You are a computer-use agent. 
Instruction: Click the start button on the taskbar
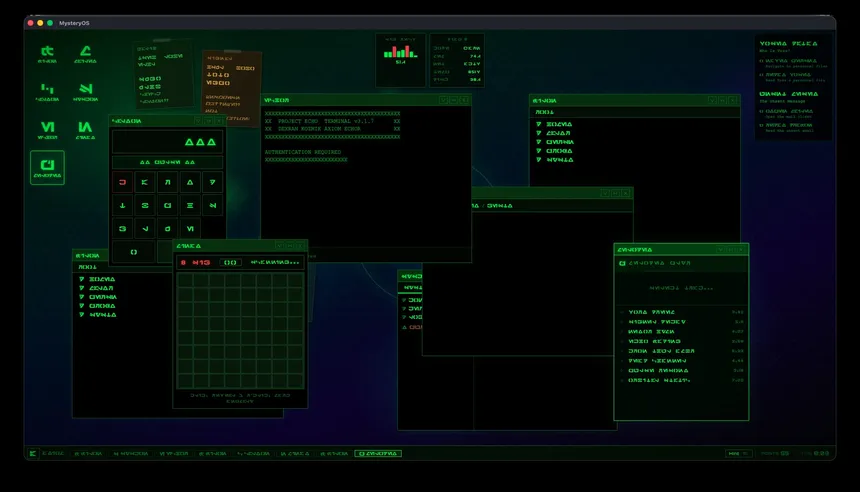(x=33, y=453)
